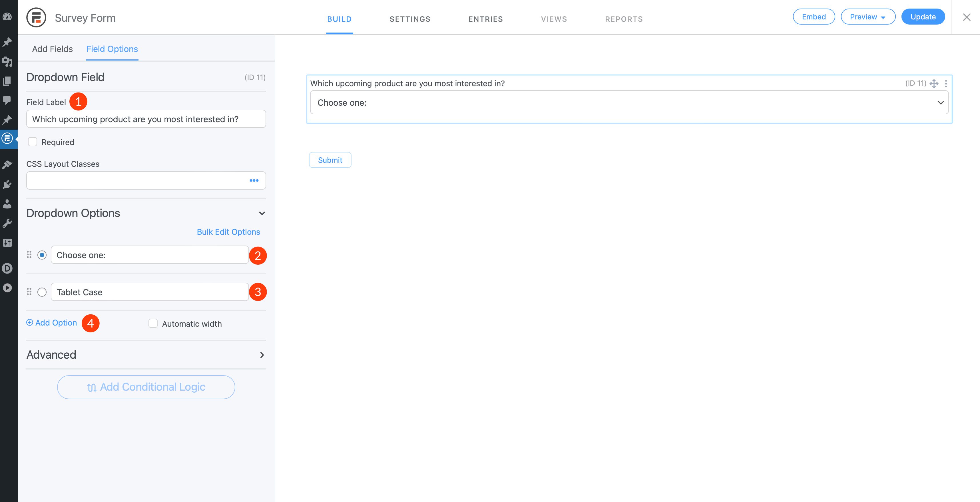The height and width of the screenshot is (502, 980).
Task: Toggle the Required checkbox for this field
Action: (32, 142)
